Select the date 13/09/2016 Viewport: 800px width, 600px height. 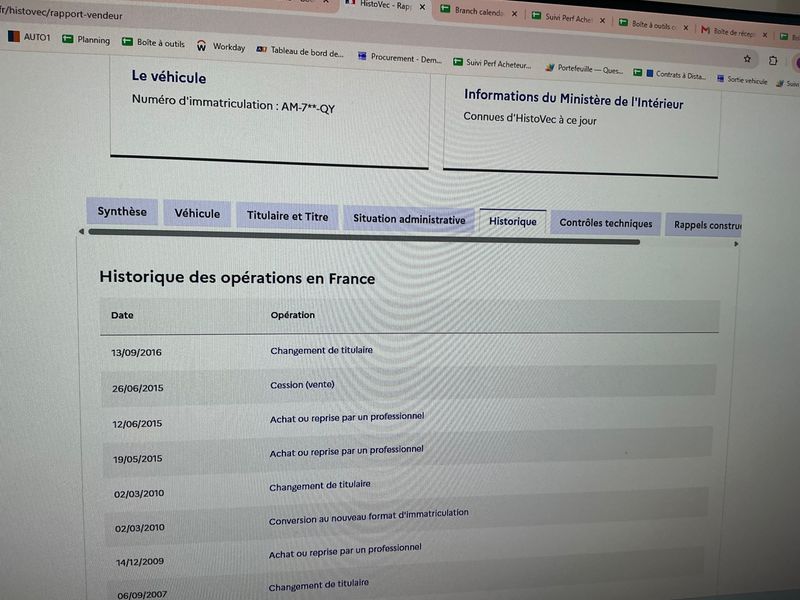tap(136, 353)
